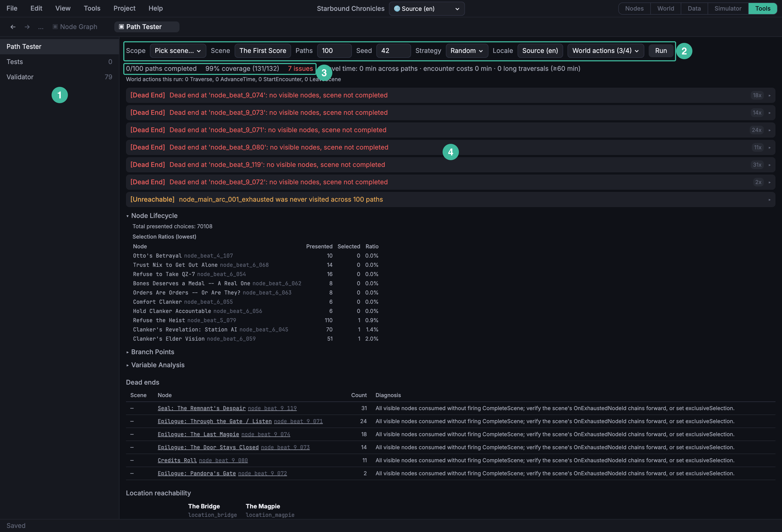This screenshot has width=782, height=532.
Task: Open the Pick scene... scope dropdown
Action: [x=178, y=51]
